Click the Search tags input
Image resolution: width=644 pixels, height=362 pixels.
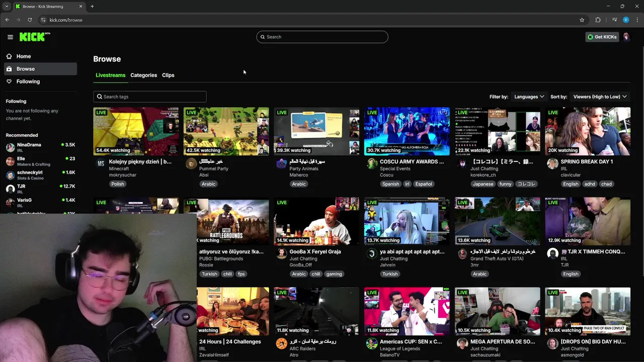pos(149,97)
